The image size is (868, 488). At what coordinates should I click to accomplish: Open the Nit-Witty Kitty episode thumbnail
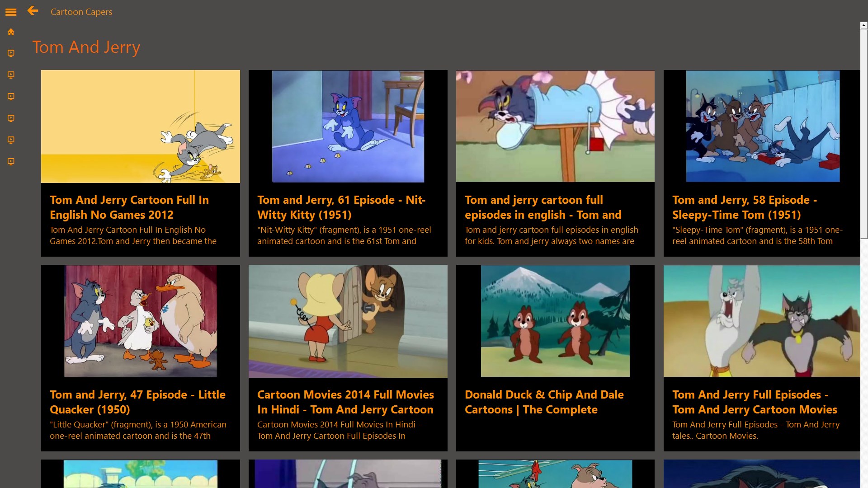point(348,127)
